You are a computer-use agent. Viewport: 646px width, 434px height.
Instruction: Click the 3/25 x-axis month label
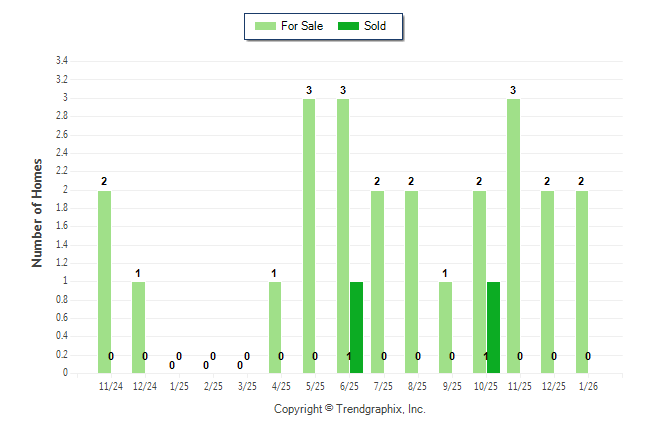(246, 384)
